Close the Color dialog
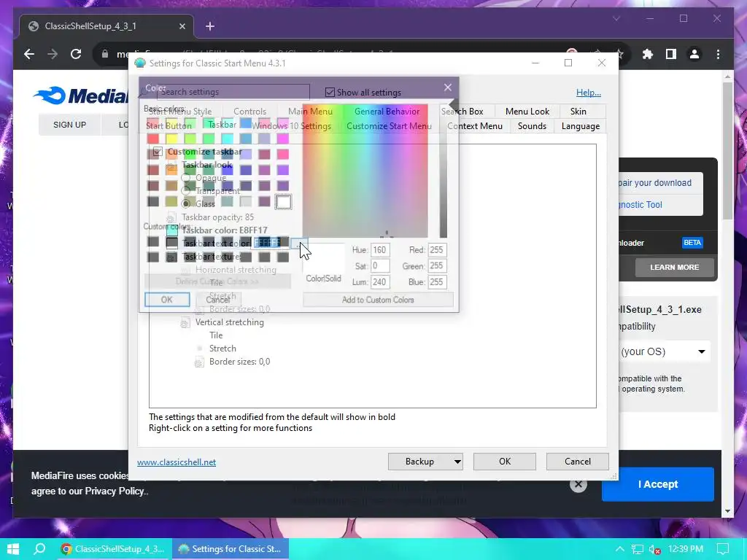The image size is (747, 560). [447, 87]
